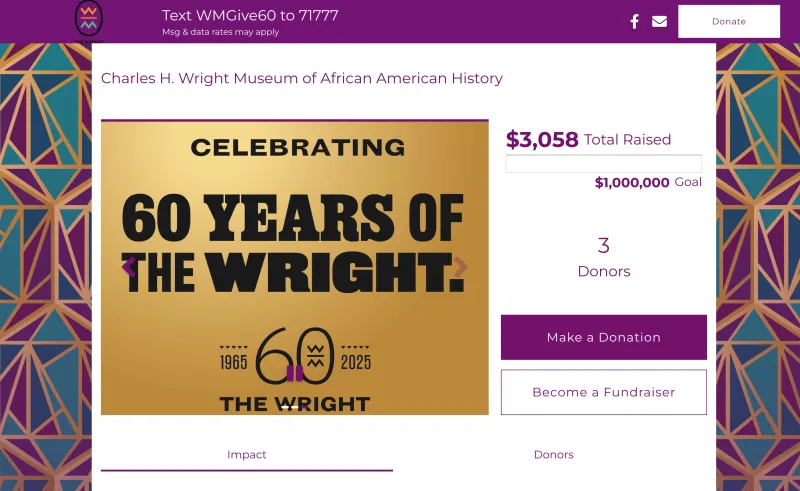Select the second carousel indicator dash
The width and height of the screenshot is (800, 491).
coord(294,407)
